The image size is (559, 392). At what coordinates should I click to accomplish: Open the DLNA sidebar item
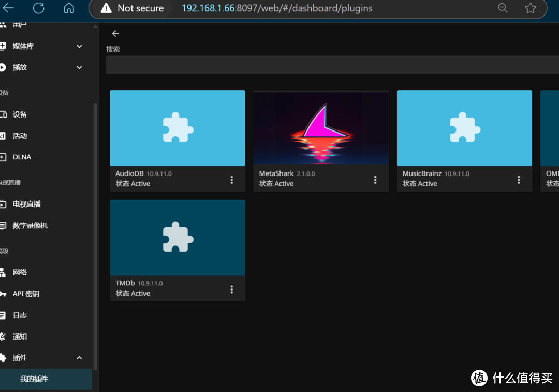22,157
